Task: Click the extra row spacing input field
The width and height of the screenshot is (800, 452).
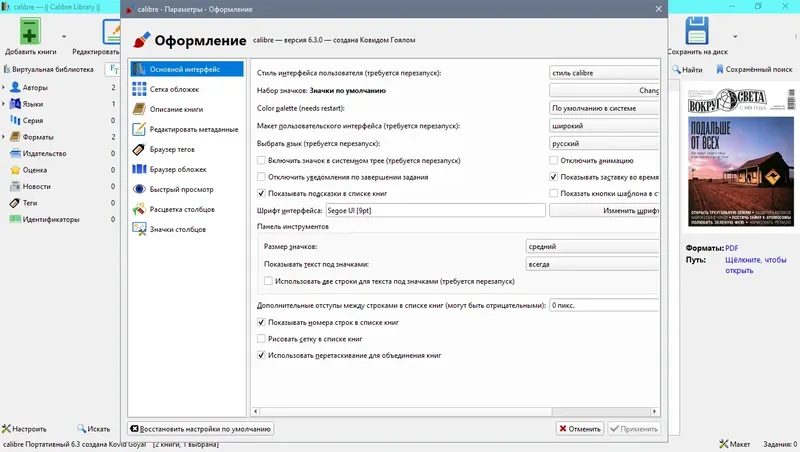Action: point(604,305)
